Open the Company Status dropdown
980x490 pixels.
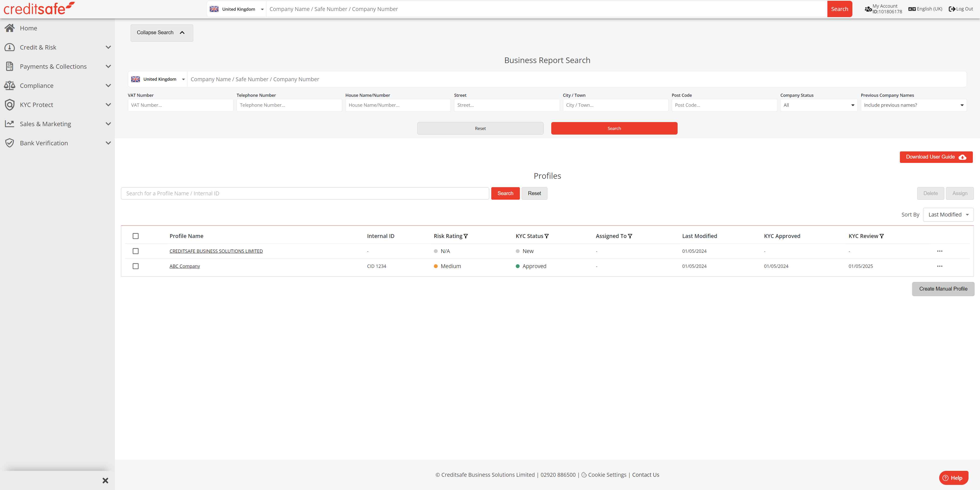pos(819,105)
